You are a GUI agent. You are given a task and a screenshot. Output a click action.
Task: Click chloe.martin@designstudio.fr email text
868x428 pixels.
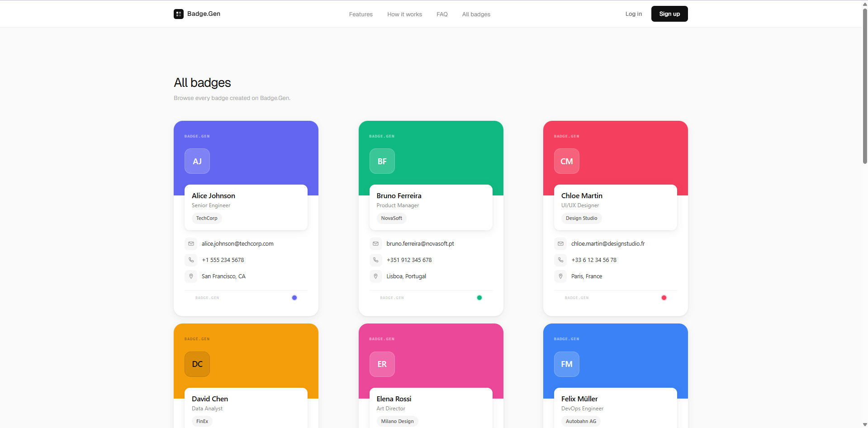coord(608,244)
